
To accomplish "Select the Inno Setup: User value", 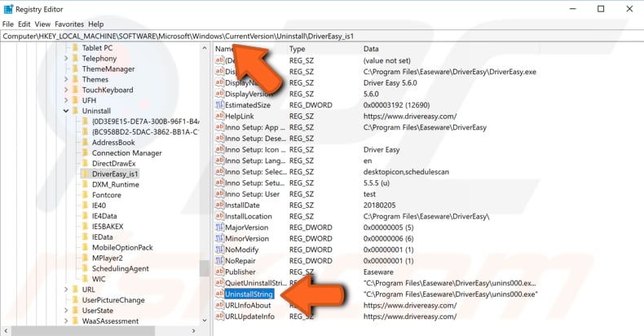I will click(x=252, y=194).
